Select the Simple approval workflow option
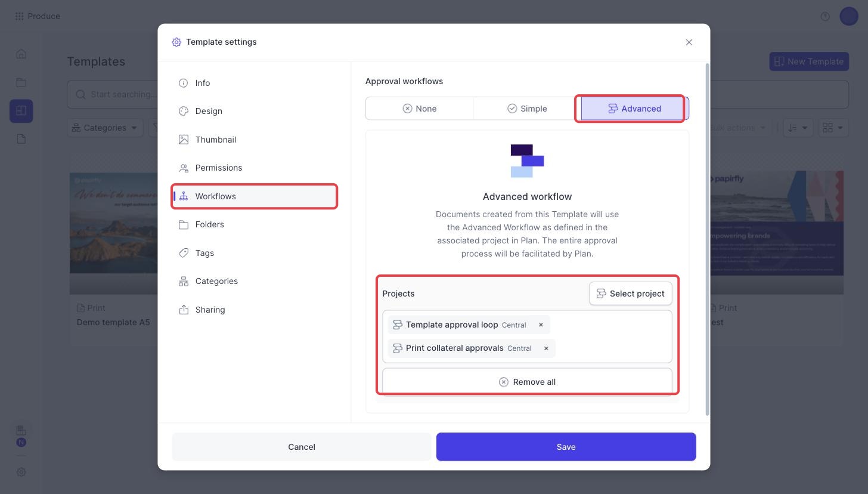Viewport: 868px width, 494px height. (527, 109)
